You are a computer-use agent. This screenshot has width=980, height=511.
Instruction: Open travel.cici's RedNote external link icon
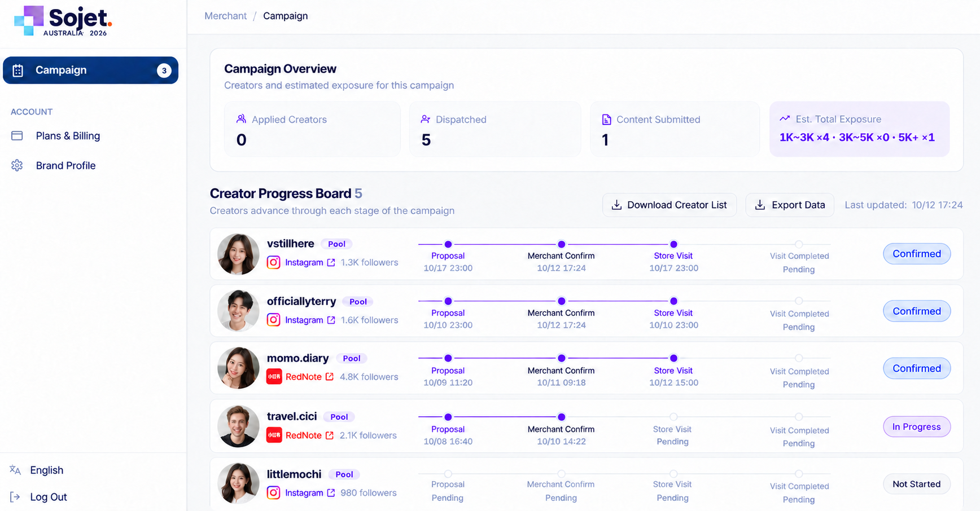pyautogui.click(x=330, y=435)
